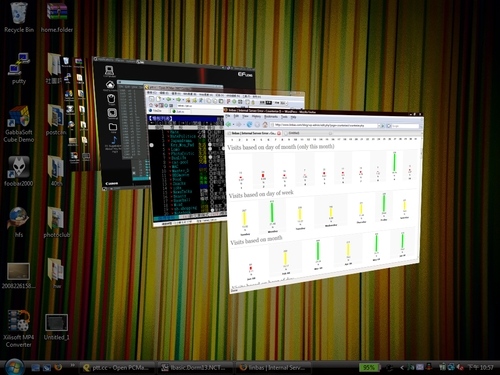Open GabbaSoft Cube Demo shortcut
This screenshot has width=500, height=375.
(x=19, y=124)
